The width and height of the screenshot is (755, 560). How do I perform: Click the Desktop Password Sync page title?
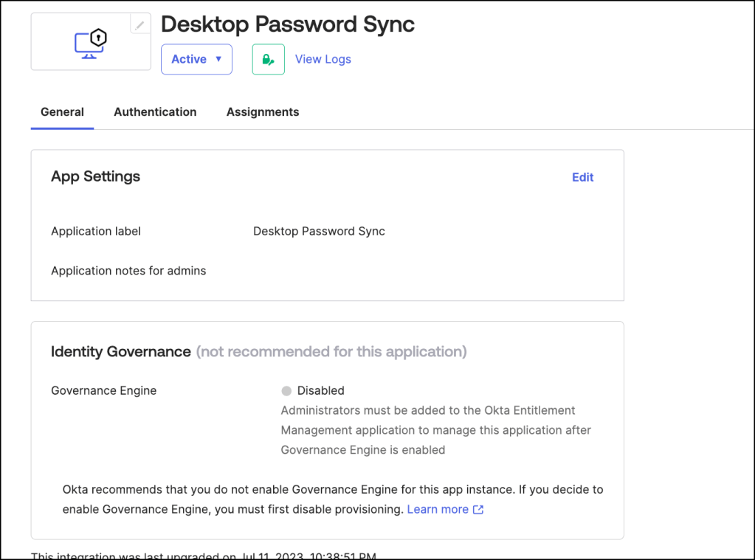(x=288, y=24)
